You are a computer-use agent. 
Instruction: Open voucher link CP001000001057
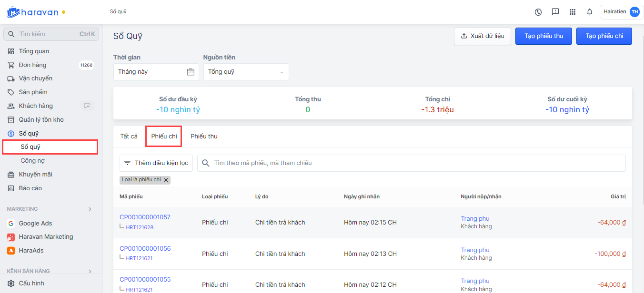pos(145,217)
